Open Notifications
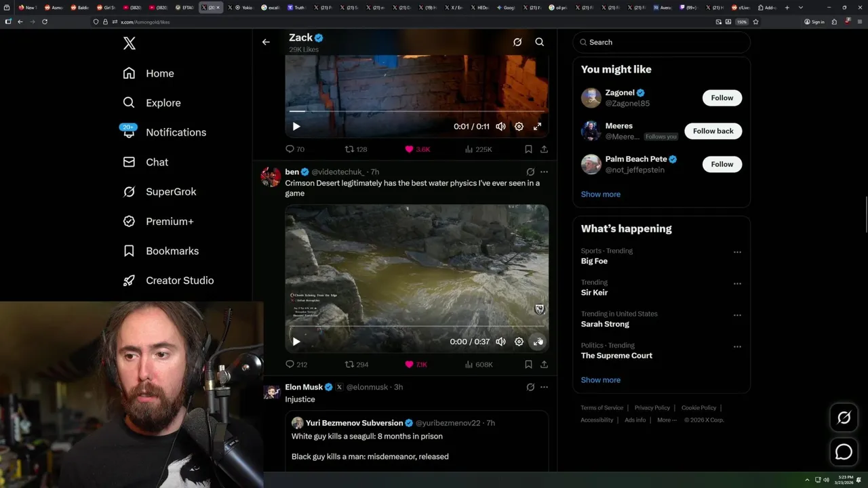868x488 pixels. 164,132
